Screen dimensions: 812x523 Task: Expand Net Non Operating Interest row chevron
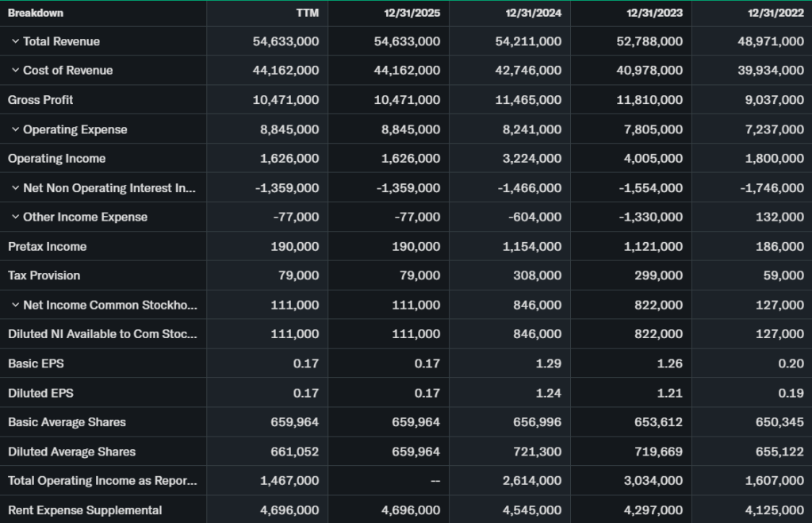pos(15,188)
